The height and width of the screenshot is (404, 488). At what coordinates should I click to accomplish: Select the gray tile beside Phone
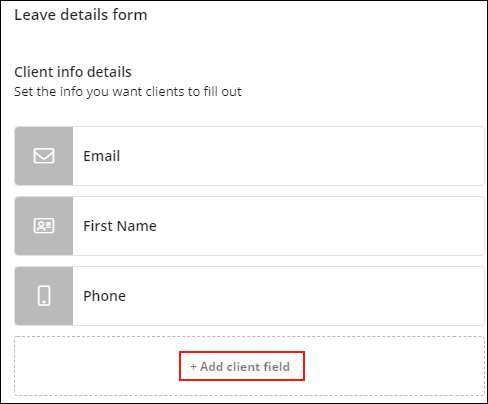[44, 296]
